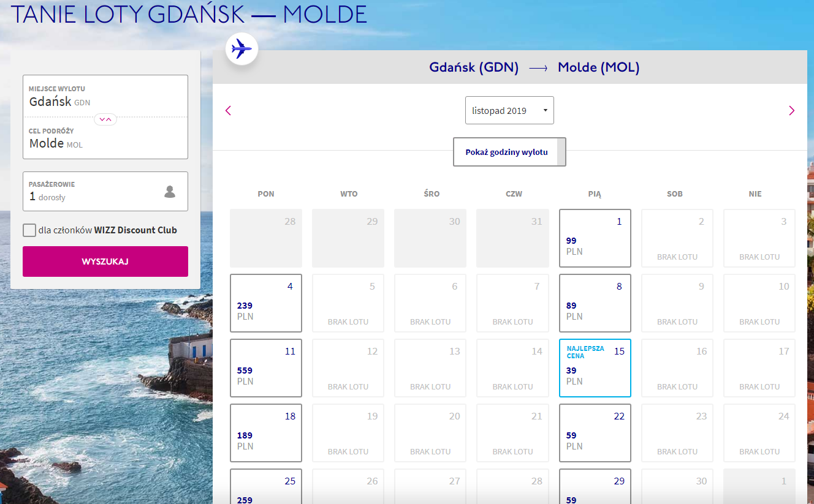Go to next month with right arrow
Viewport: 814px width, 504px height.
click(x=791, y=111)
